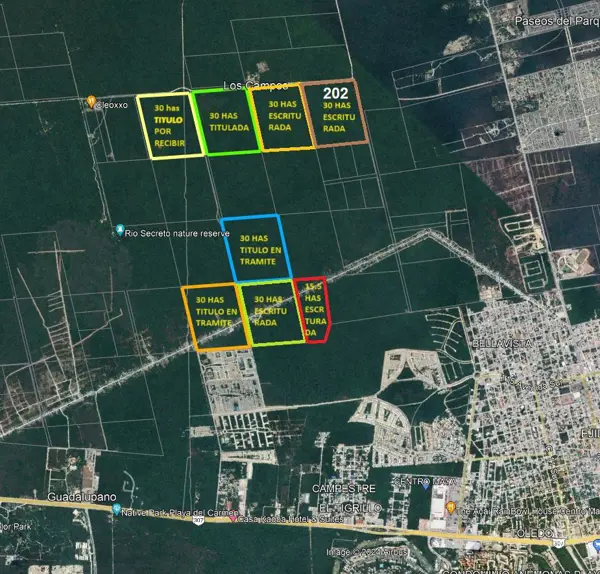Screen dimensions: 600x574
Task: Click the orange Oxxo store map pin
Action: [91, 102]
